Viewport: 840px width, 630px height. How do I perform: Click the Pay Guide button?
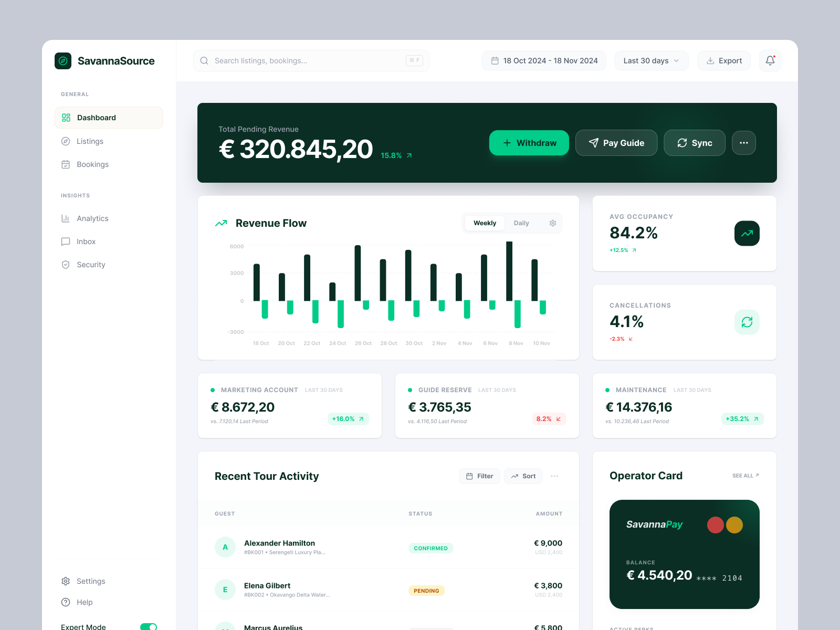click(616, 143)
